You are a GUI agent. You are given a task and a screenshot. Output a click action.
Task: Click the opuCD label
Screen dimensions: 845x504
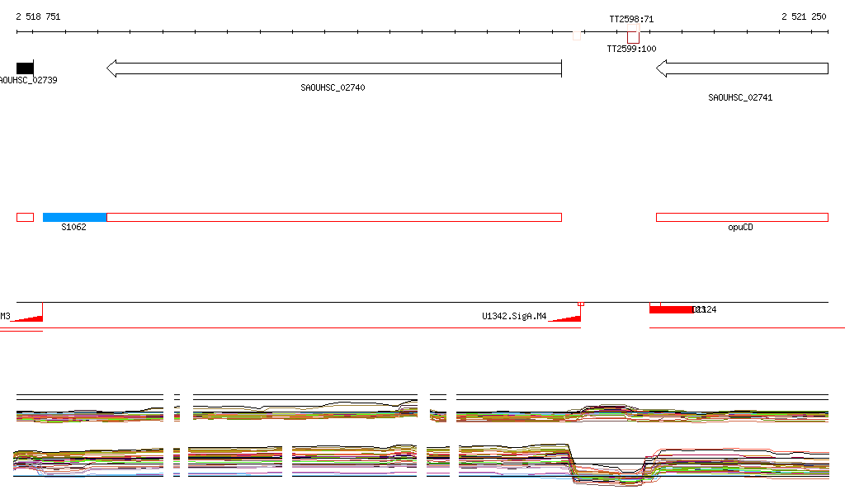coord(740,227)
